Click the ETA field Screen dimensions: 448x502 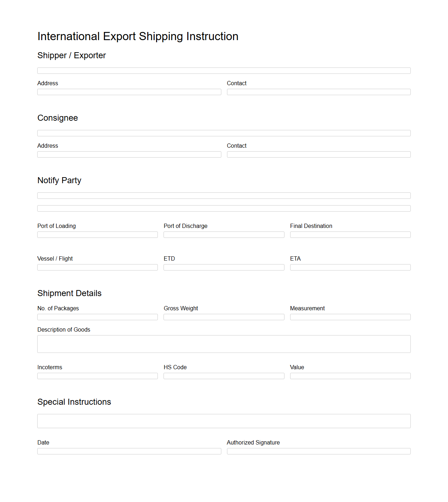(x=350, y=267)
